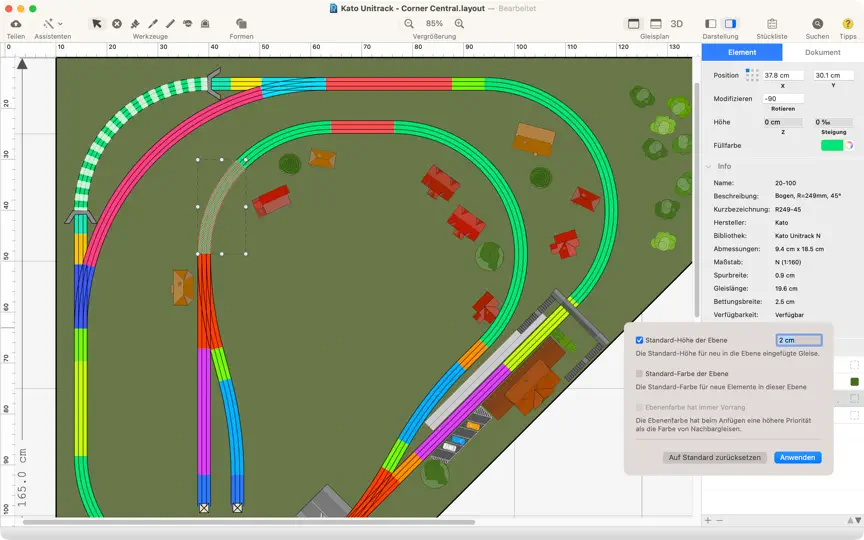The image size is (864, 540).
Task: Click the green Füllfarbe color swatch
Action: click(831, 145)
